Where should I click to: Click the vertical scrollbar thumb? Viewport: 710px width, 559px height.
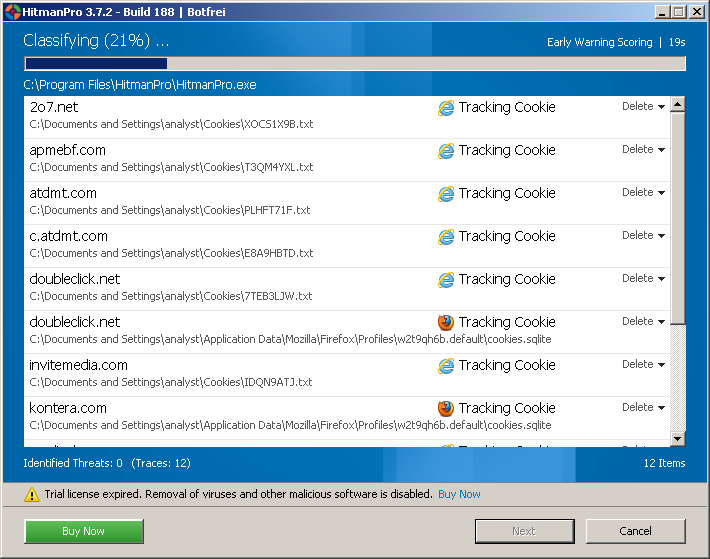click(677, 219)
